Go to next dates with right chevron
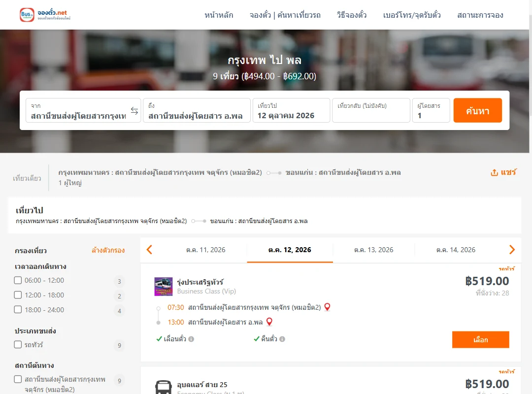This screenshot has height=394, width=532. [x=512, y=250]
